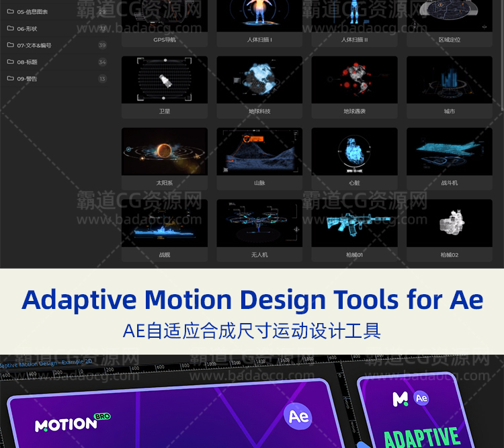Pick the 城市 city preset thumbnail

pyautogui.click(x=450, y=80)
